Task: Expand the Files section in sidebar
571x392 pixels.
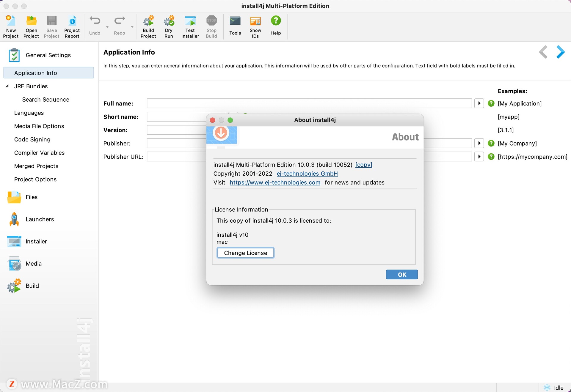Action: tap(31, 197)
